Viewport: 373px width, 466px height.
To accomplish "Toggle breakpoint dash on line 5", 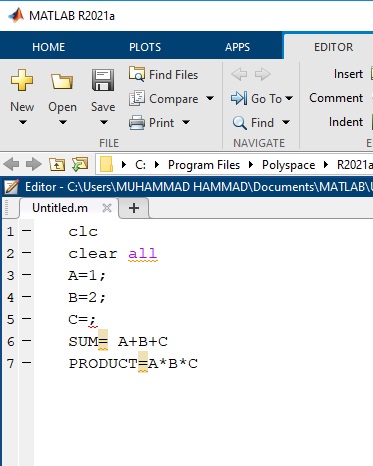I will (x=27, y=319).
